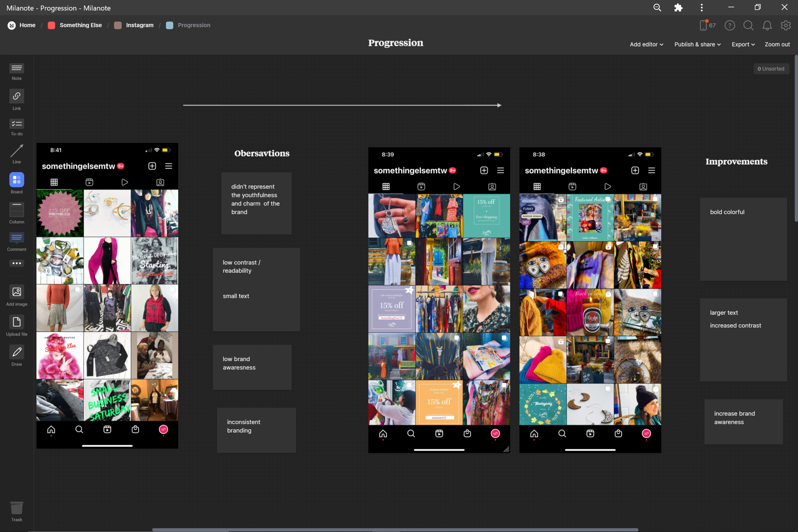Viewport: 798px width, 532px height.
Task: Expand the Export dropdown
Action: (743, 44)
